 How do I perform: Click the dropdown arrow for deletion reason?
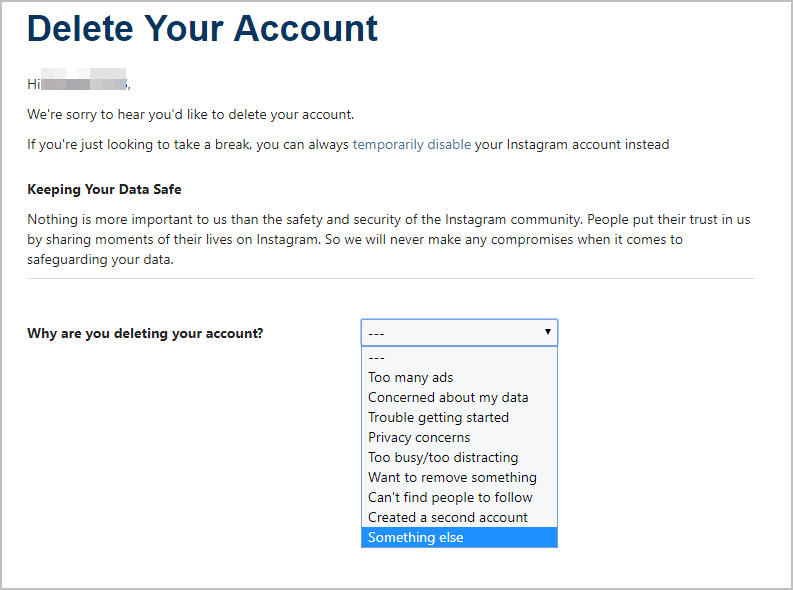pos(547,332)
